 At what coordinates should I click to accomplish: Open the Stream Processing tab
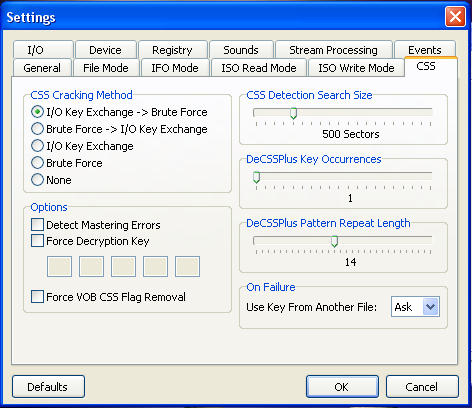click(x=333, y=50)
